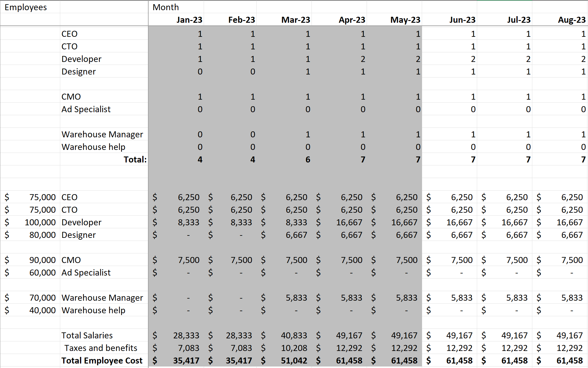Select Developer monthly cost 16,667 for Apr-23
Screen dimensions: 588x368
[339, 222]
